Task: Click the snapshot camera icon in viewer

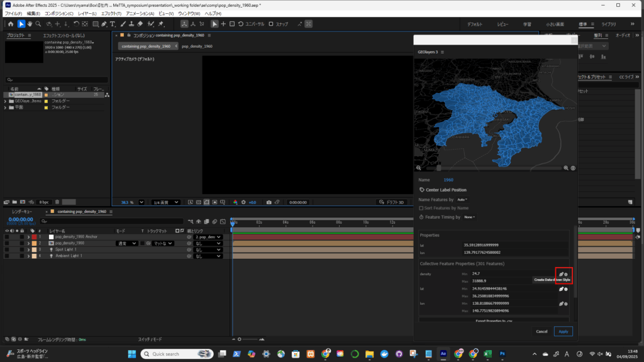Action: (269, 202)
